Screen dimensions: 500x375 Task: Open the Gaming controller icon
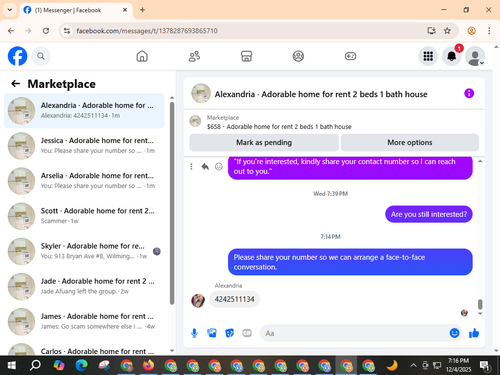tap(350, 56)
